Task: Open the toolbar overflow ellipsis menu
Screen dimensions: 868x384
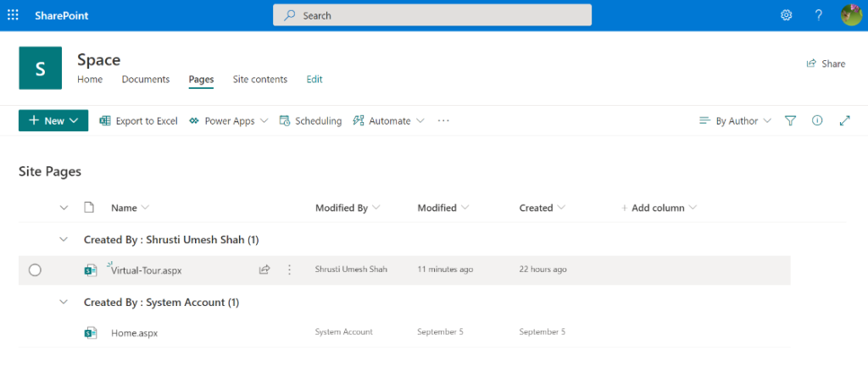Action: 443,120
